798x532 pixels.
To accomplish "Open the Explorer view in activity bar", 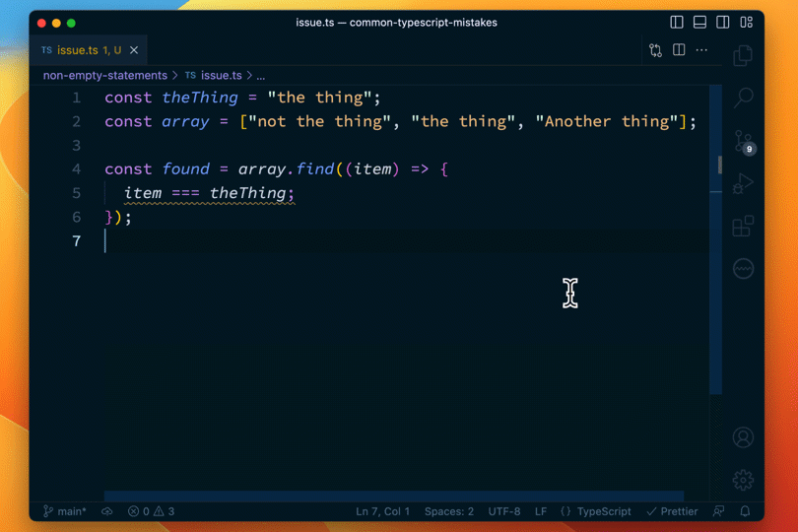I will pos(743,56).
